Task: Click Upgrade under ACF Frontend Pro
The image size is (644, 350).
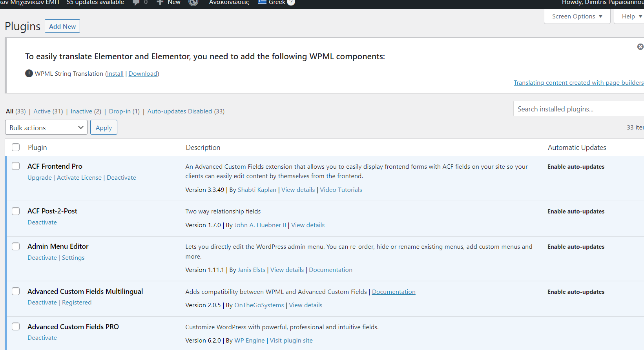Action: [40, 178]
